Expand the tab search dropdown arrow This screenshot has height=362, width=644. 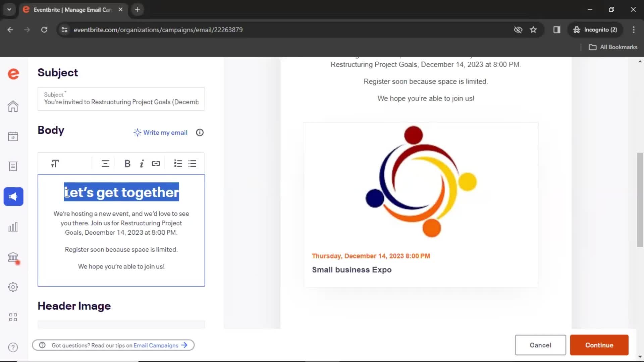tap(9, 10)
